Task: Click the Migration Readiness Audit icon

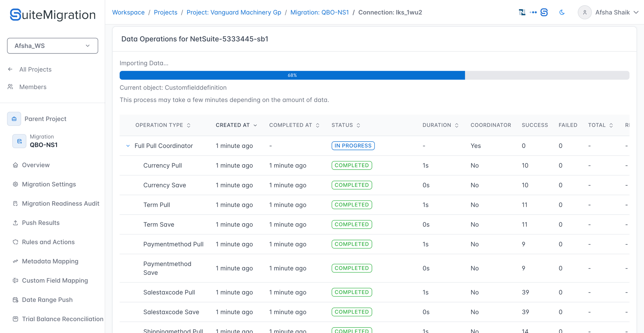Action: [x=15, y=204]
